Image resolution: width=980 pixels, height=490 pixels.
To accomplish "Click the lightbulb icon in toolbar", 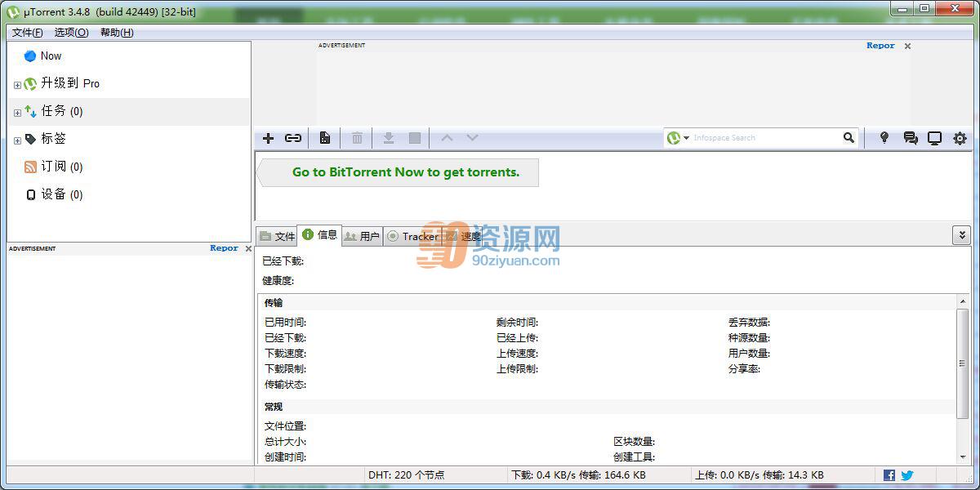I will click(x=884, y=138).
